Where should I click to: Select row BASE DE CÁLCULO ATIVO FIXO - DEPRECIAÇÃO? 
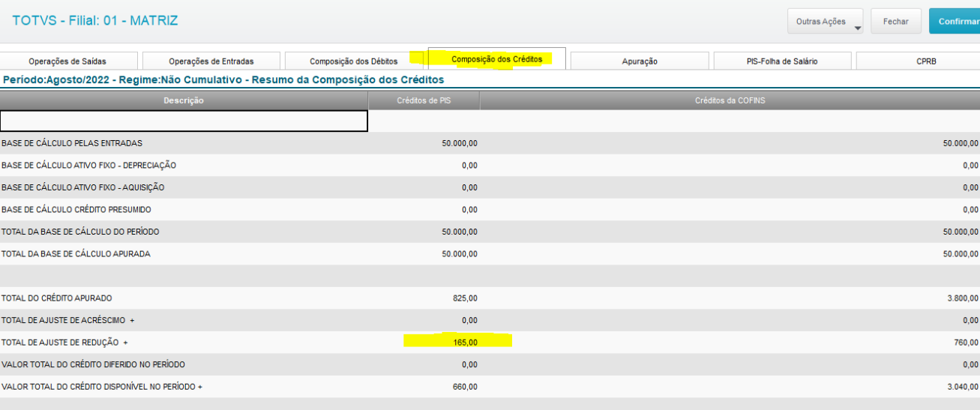tap(490, 166)
